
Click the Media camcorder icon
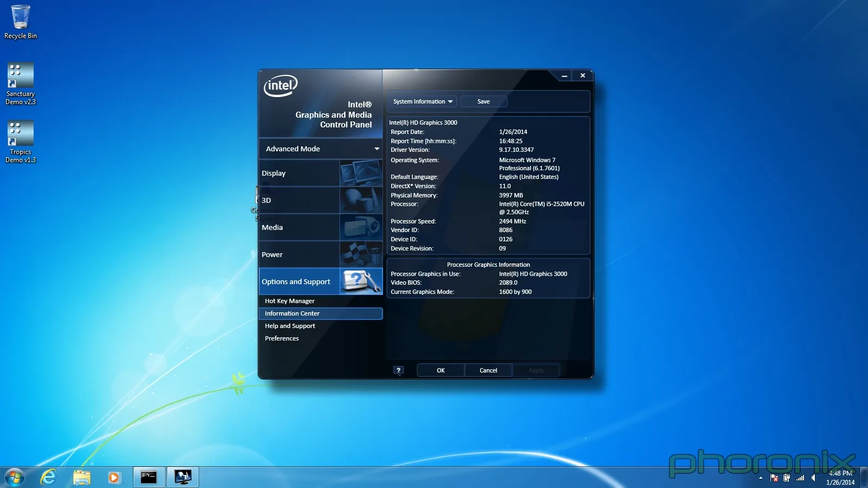coord(361,227)
